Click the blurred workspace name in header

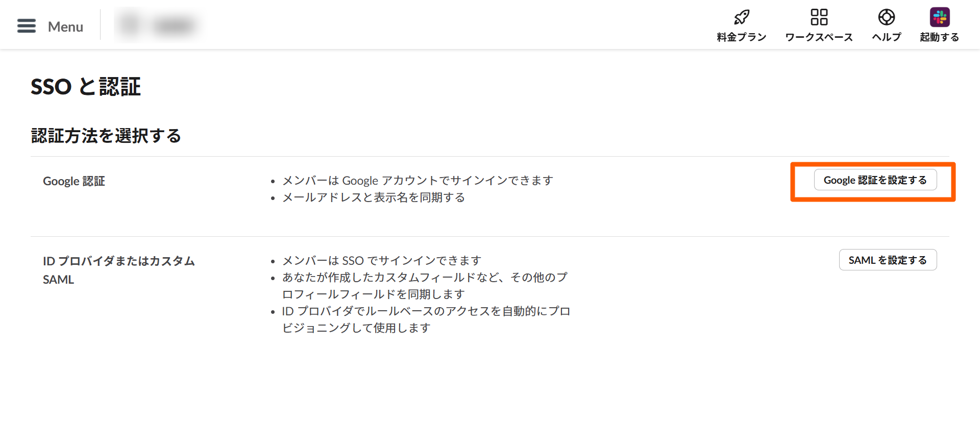click(174, 26)
